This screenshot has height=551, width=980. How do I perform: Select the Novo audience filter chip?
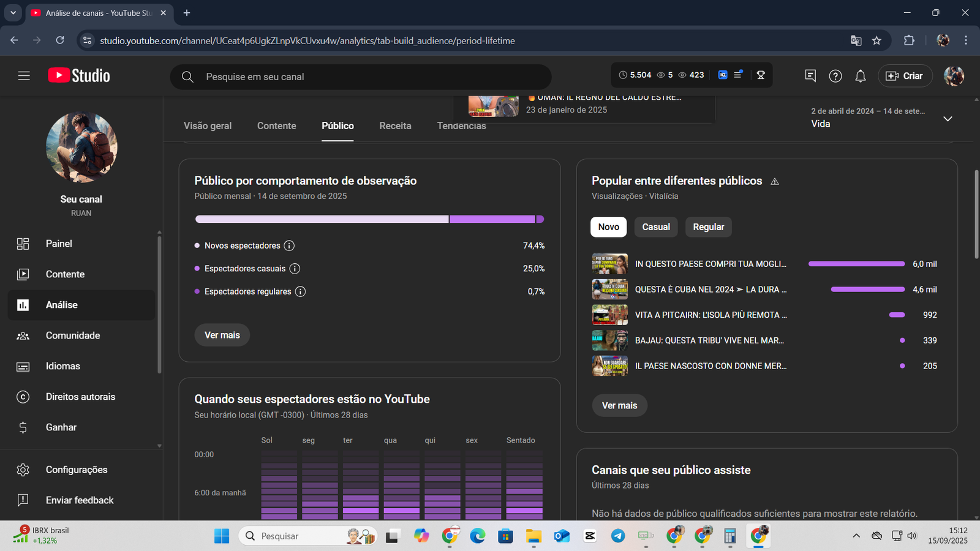click(608, 227)
